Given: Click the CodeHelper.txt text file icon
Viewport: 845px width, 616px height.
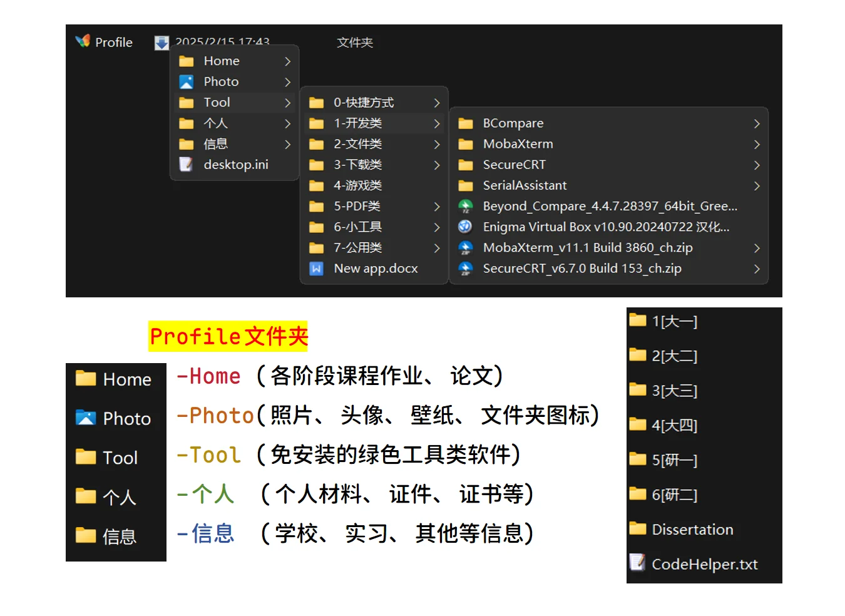Looking at the screenshot, I should pos(638,563).
